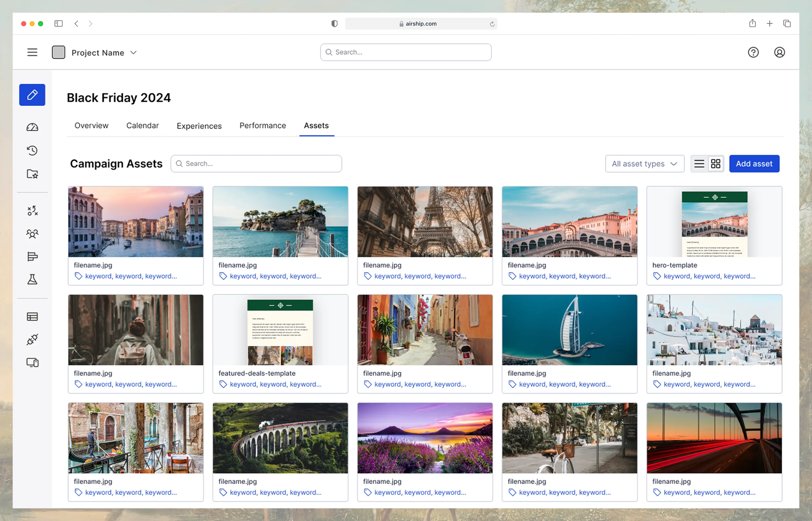Open a new Safari tab with plus

pos(770,23)
